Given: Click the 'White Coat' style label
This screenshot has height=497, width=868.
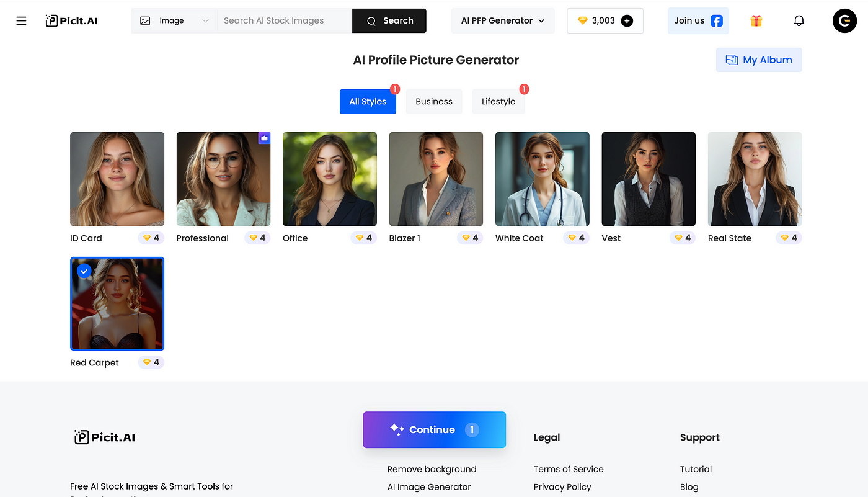Looking at the screenshot, I should pos(520,238).
